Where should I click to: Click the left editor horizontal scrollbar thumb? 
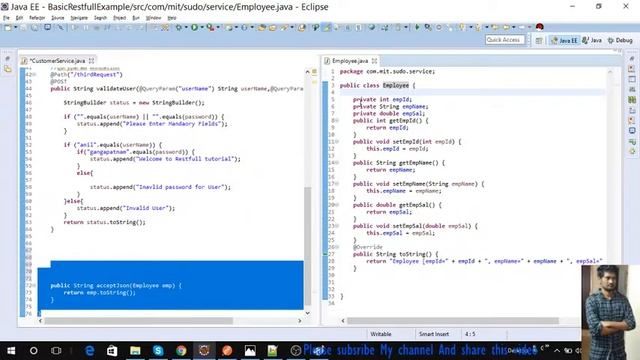[138, 321]
